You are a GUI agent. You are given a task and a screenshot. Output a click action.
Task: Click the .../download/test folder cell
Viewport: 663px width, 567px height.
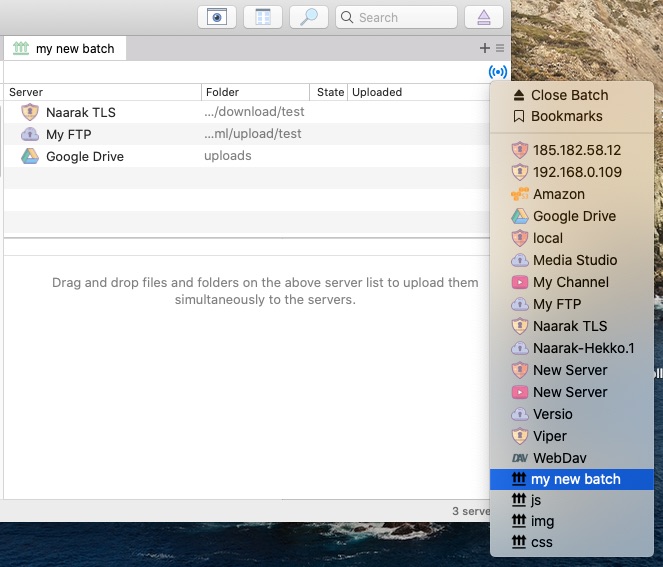[x=254, y=112]
